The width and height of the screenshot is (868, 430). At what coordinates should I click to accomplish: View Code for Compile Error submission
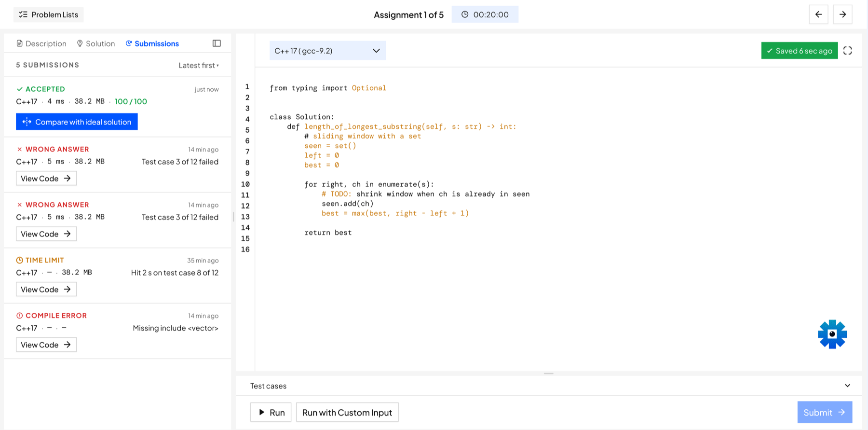click(x=46, y=345)
